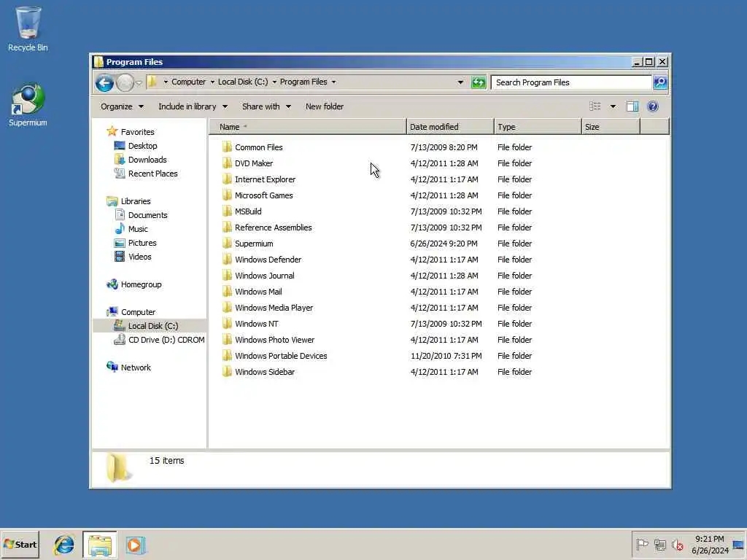Select the Supermium desktop shortcut
747x560 pixels.
click(28, 105)
